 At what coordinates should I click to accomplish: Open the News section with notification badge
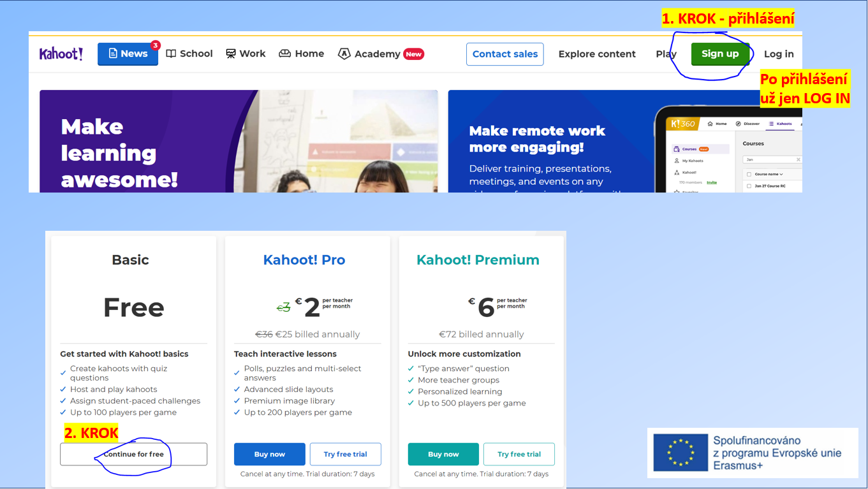pyautogui.click(x=128, y=54)
